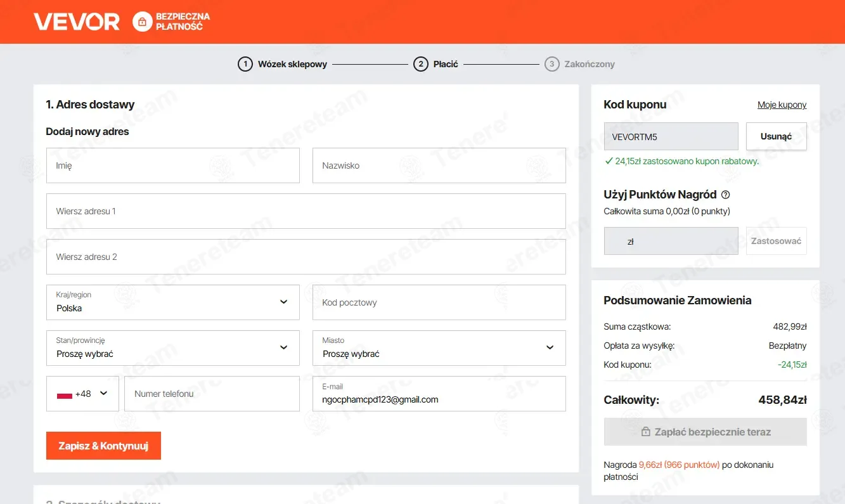Open Moje kupony link
Viewport: 845px width, 504px height.
(782, 105)
